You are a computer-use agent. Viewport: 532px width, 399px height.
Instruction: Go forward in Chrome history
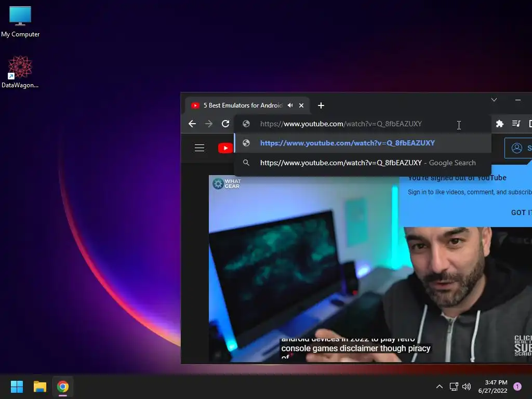click(209, 124)
